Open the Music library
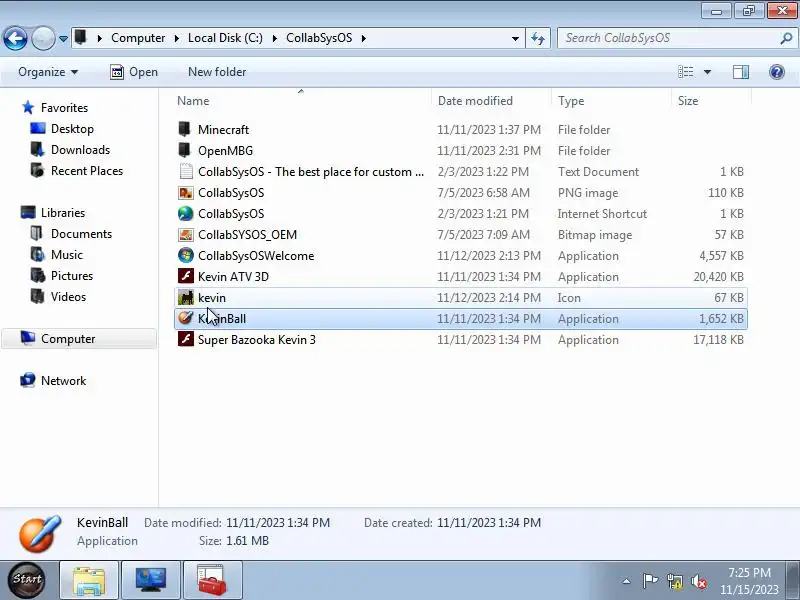800x600 pixels. (56, 255)
